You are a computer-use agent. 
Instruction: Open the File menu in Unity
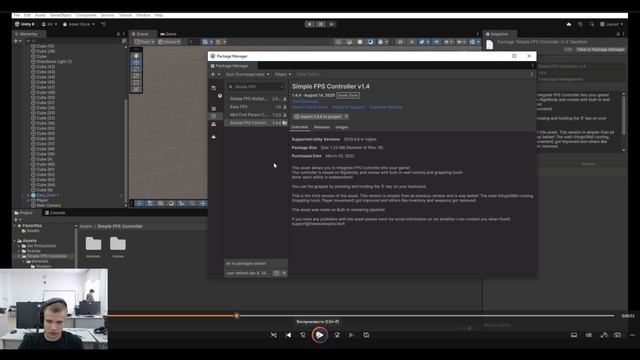click(x=17, y=15)
